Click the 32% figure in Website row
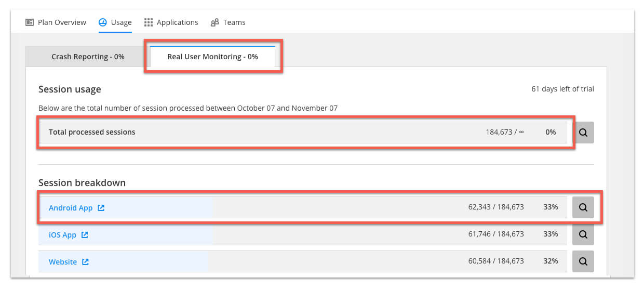Image resolution: width=644 pixels, height=290 pixels. [551, 261]
